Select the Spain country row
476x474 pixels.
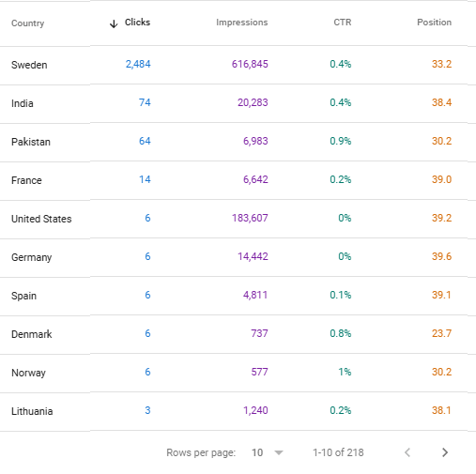238,296
